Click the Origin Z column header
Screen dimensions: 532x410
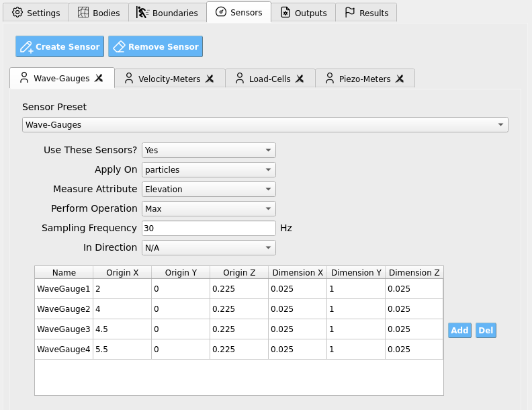click(239, 272)
